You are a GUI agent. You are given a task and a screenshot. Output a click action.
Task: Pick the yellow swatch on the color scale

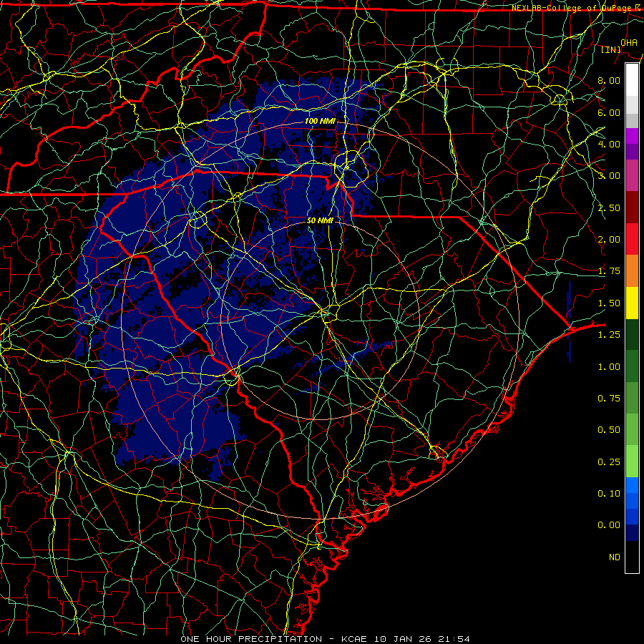(x=632, y=303)
